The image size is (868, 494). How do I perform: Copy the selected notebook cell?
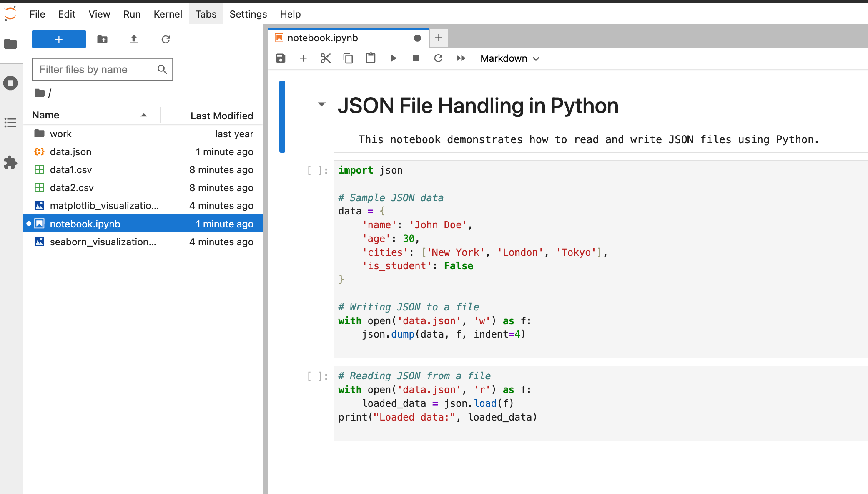[348, 58]
